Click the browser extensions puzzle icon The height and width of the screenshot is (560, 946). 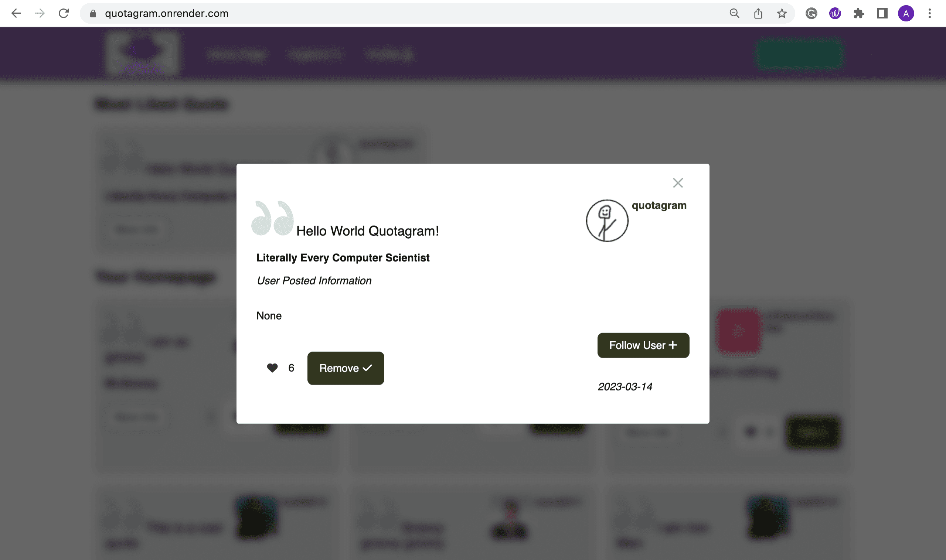click(x=859, y=13)
